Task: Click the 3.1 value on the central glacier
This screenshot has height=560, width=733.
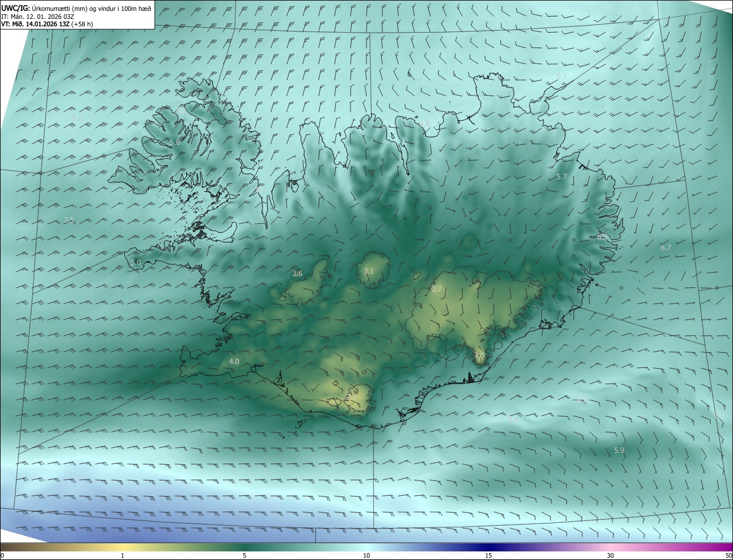Action: point(369,271)
